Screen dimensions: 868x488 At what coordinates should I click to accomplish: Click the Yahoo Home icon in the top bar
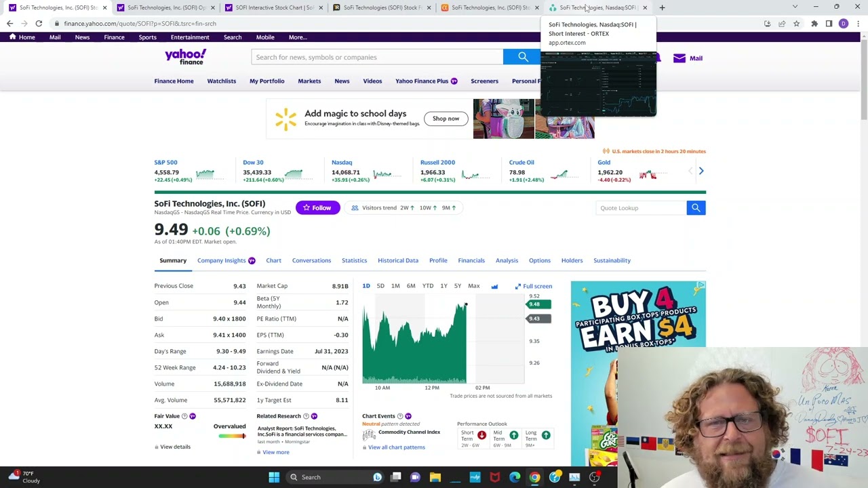pos(12,37)
